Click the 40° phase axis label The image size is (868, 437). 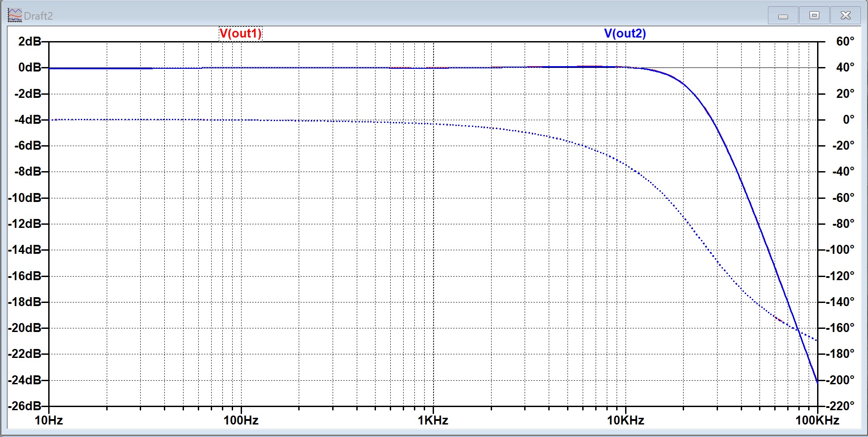coord(846,67)
